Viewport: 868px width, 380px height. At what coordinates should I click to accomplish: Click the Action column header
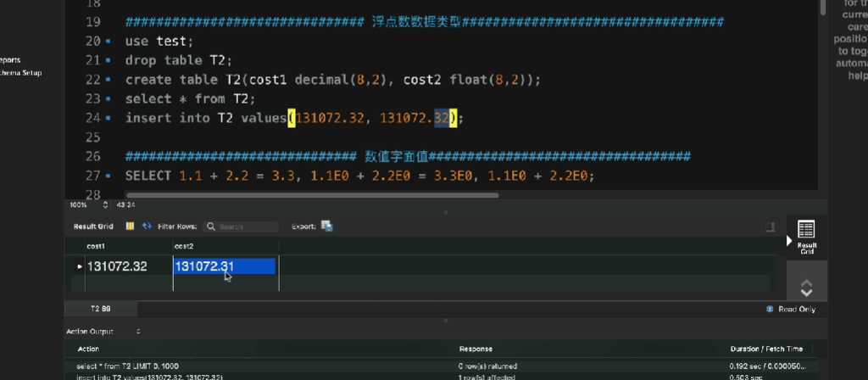coord(88,349)
